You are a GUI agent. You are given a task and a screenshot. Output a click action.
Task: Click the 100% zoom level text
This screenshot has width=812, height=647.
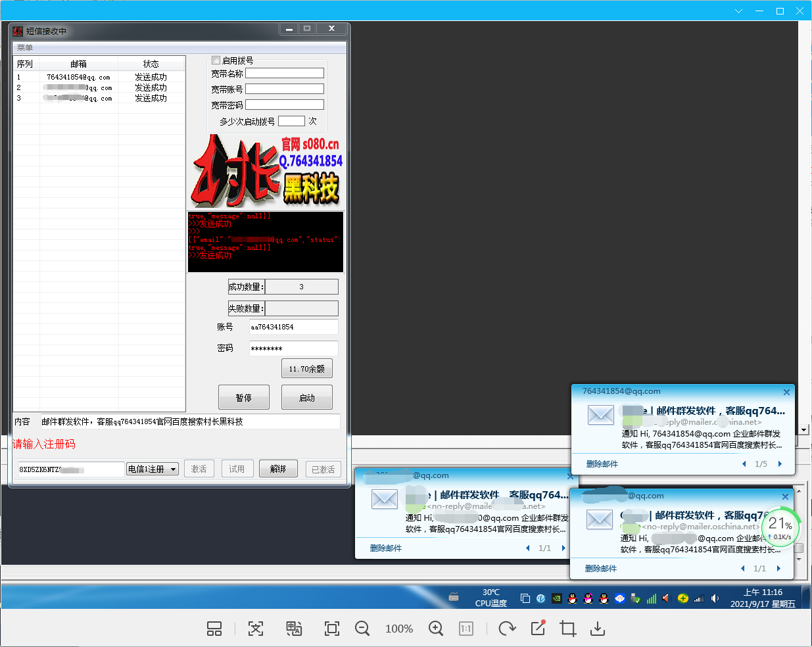[399, 629]
